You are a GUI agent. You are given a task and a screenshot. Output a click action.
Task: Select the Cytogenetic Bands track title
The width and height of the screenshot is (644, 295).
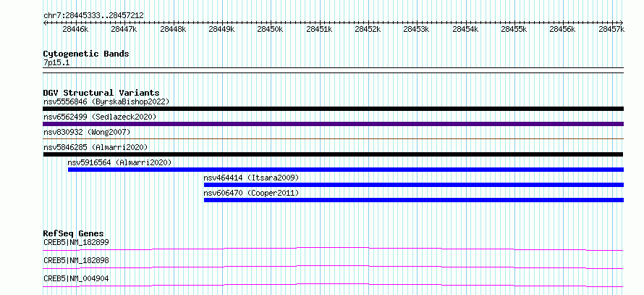point(86,54)
